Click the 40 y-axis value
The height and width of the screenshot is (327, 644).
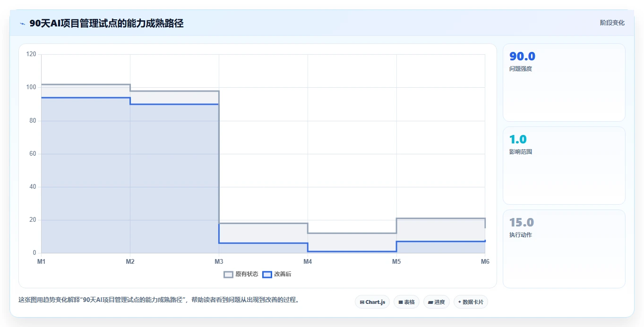point(33,187)
